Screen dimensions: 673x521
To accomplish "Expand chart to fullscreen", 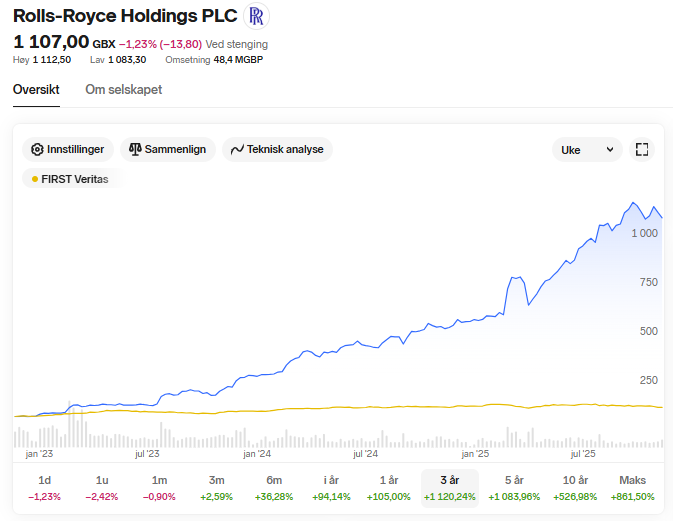I will tap(643, 149).
